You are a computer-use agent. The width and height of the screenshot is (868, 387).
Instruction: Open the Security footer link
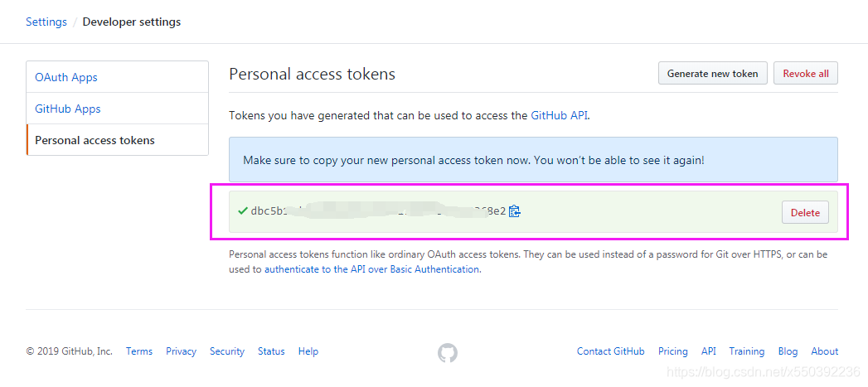click(x=227, y=351)
